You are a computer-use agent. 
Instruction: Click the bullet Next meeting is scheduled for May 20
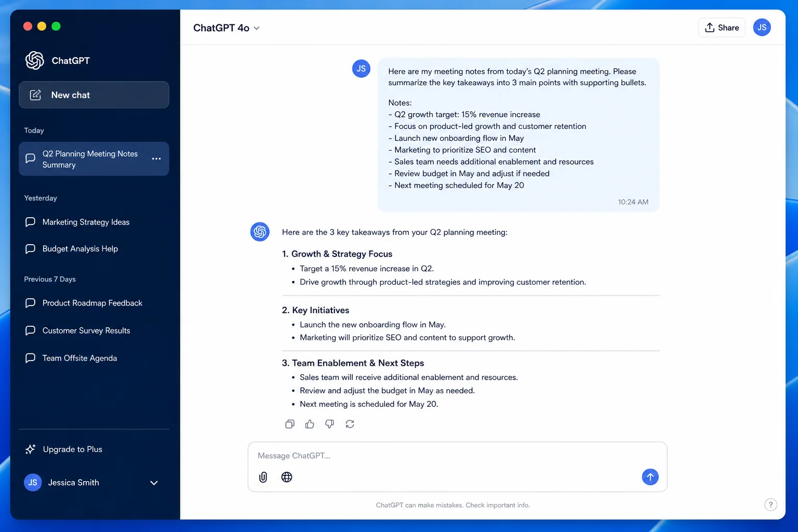pos(369,404)
